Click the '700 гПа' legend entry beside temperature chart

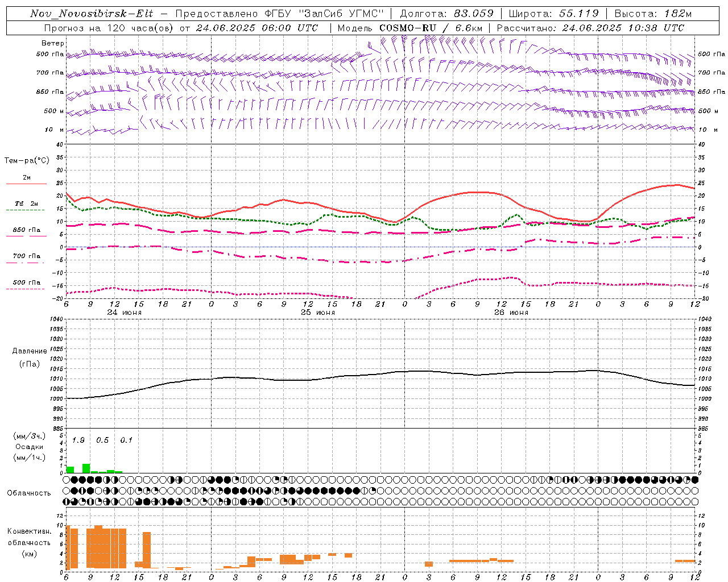tap(27, 256)
